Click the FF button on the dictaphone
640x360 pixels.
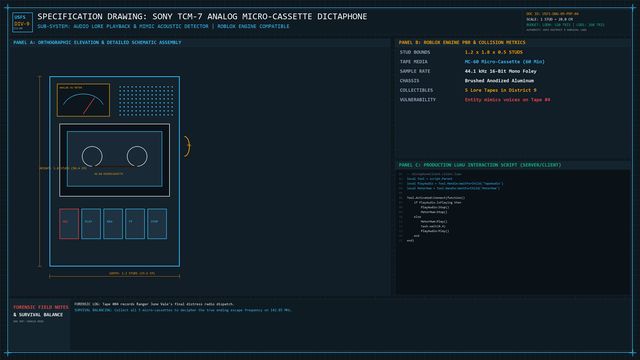(135, 224)
